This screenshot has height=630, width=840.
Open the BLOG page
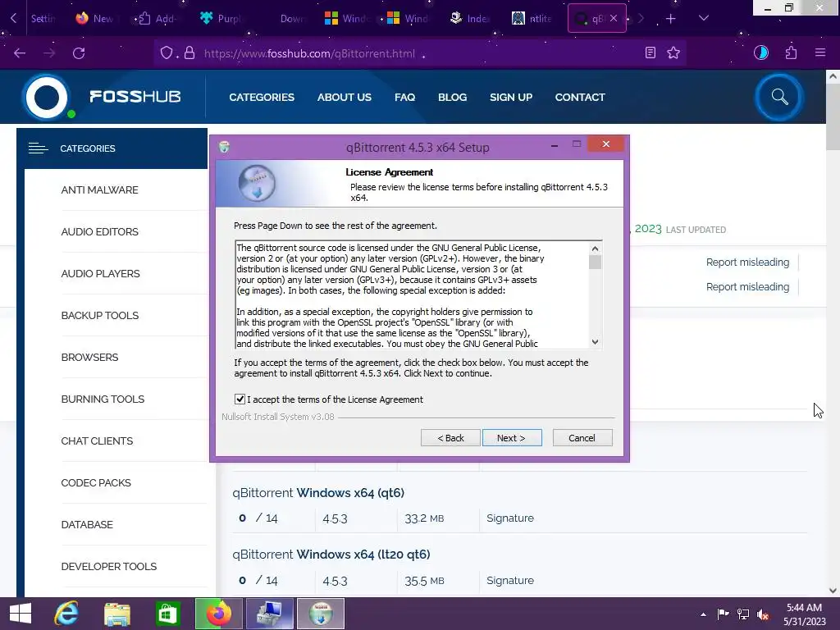[x=452, y=97]
